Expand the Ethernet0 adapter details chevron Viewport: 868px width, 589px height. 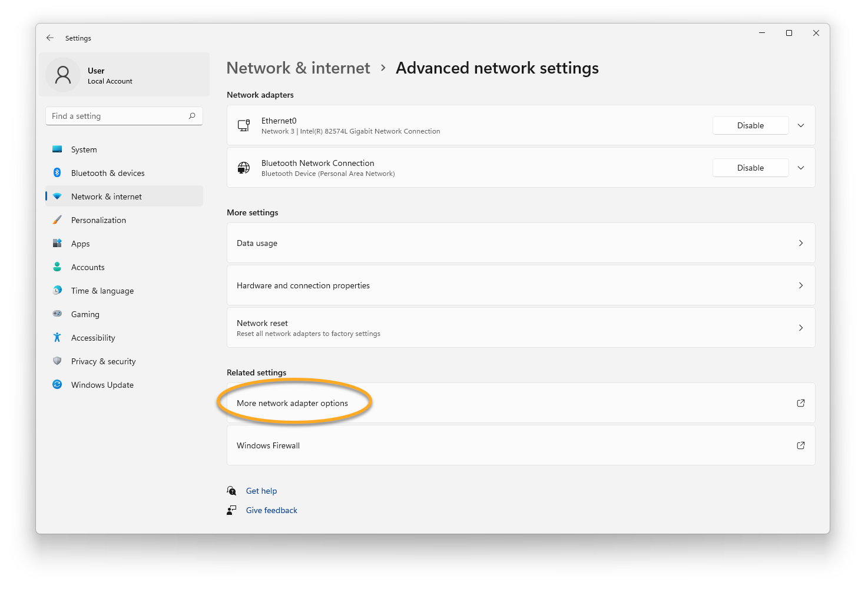tap(801, 125)
